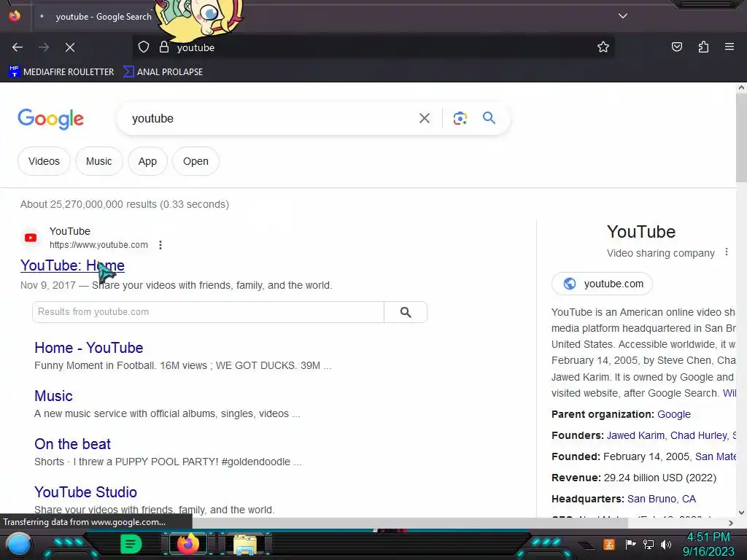Bookmark this page with the star icon
Viewport: 747px width, 560px height.
coord(603,47)
